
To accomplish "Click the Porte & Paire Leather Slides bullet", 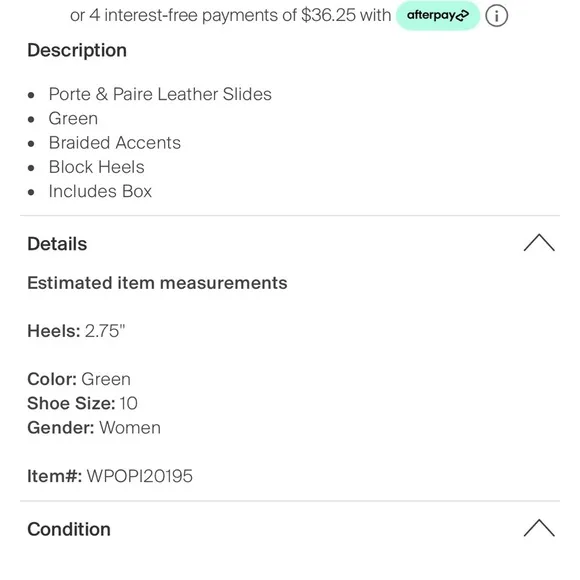I will [x=160, y=94].
